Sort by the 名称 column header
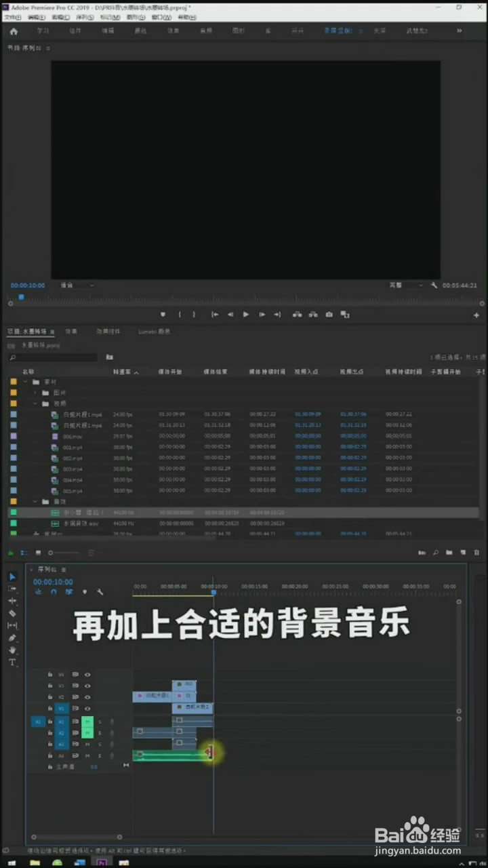488x868 pixels. (x=28, y=372)
